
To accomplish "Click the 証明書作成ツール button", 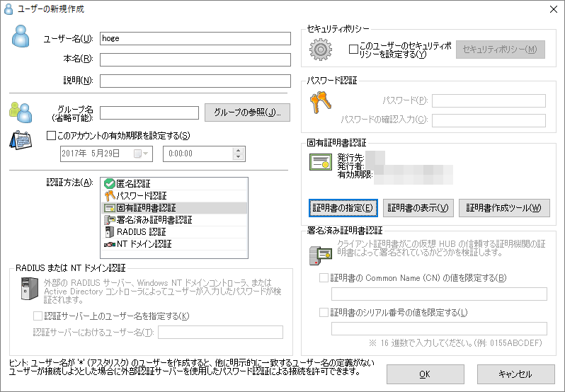I will pyautogui.click(x=504, y=208).
